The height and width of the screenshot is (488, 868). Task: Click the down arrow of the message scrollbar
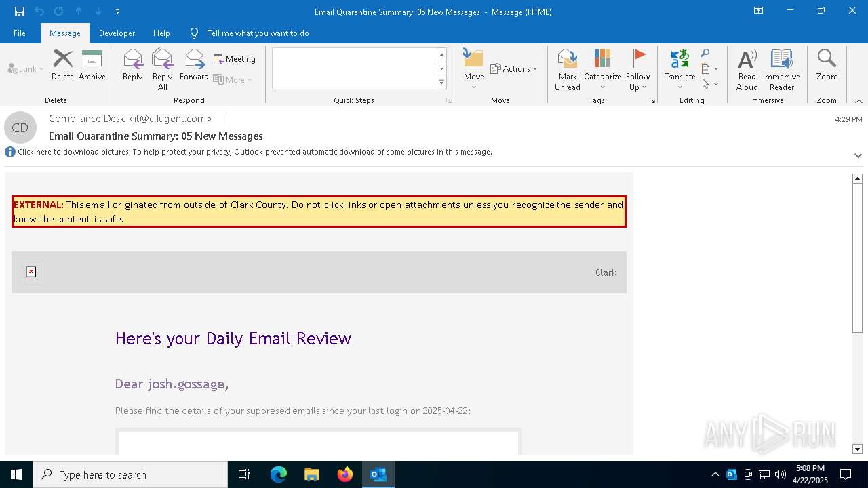(857, 449)
